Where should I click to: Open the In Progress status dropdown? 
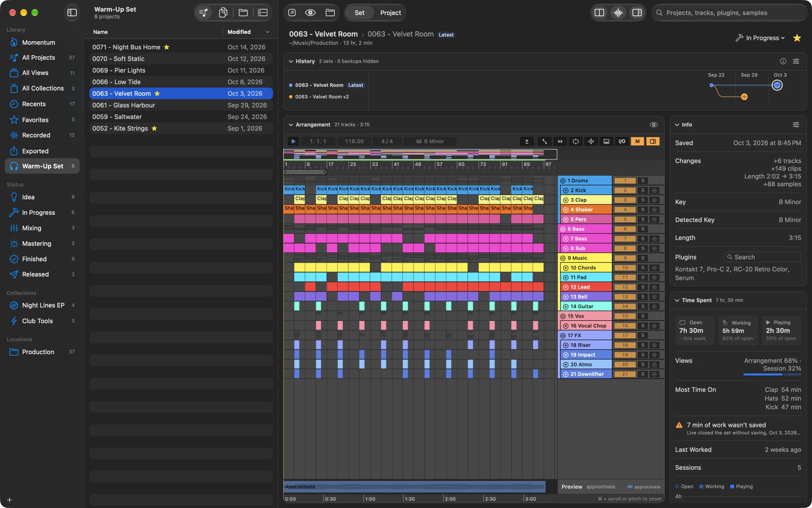760,38
